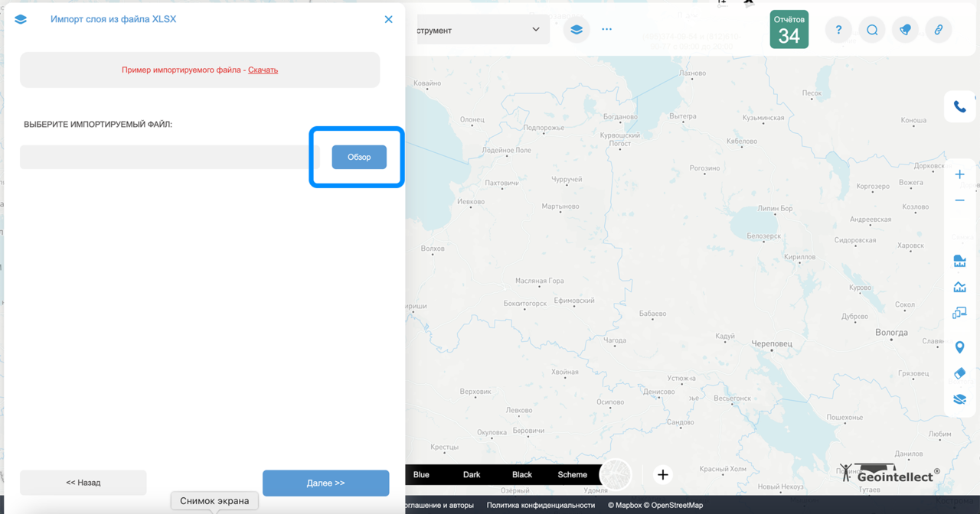
Task: Click the layers icon at the sidebar bottom
Action: click(x=959, y=399)
